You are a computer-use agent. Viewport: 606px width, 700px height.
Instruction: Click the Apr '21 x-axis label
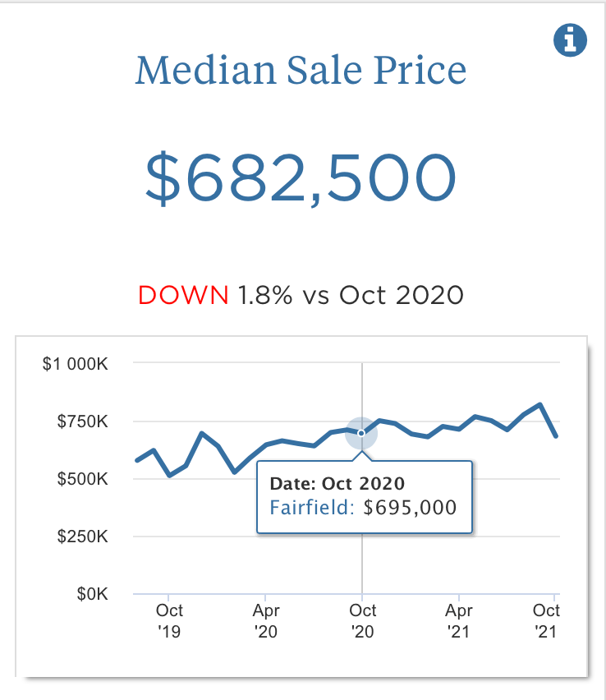(459, 621)
